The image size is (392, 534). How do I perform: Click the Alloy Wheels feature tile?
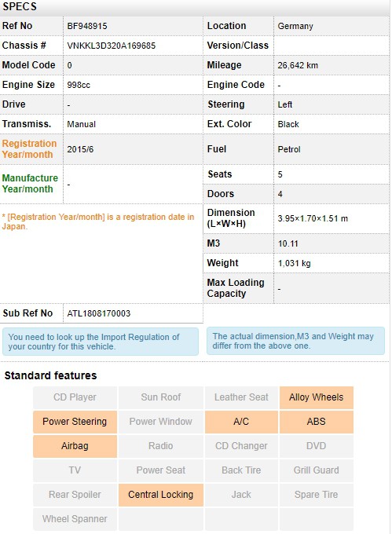coord(317,397)
